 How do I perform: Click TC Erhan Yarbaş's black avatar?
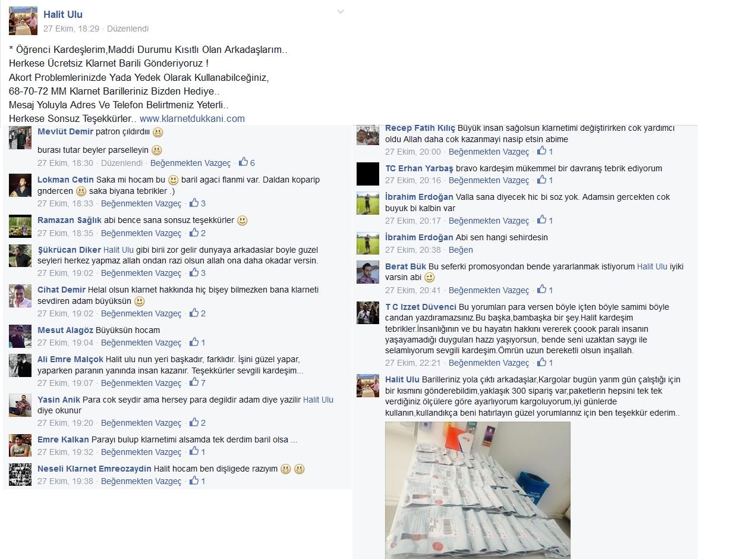pos(368,174)
